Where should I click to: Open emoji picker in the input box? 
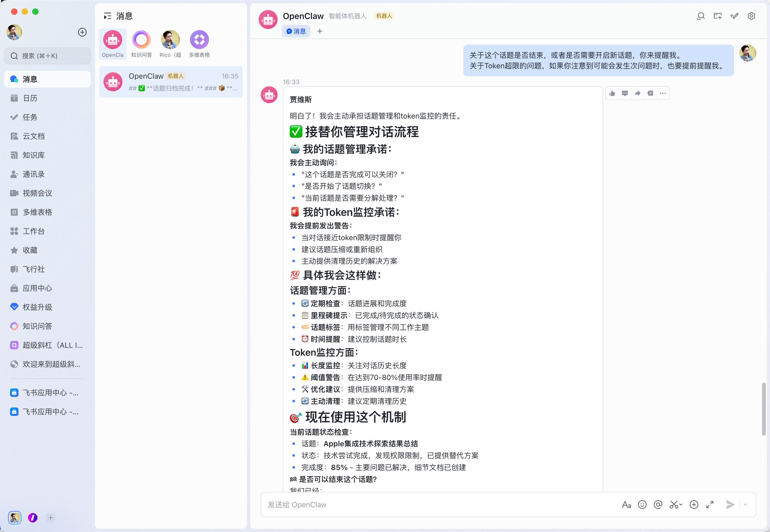pyautogui.click(x=642, y=505)
